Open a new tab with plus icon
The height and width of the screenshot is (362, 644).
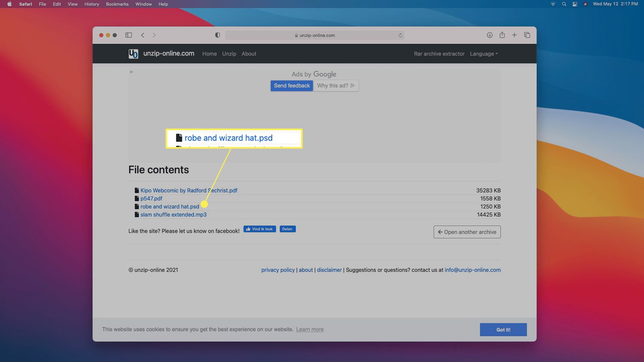point(514,35)
